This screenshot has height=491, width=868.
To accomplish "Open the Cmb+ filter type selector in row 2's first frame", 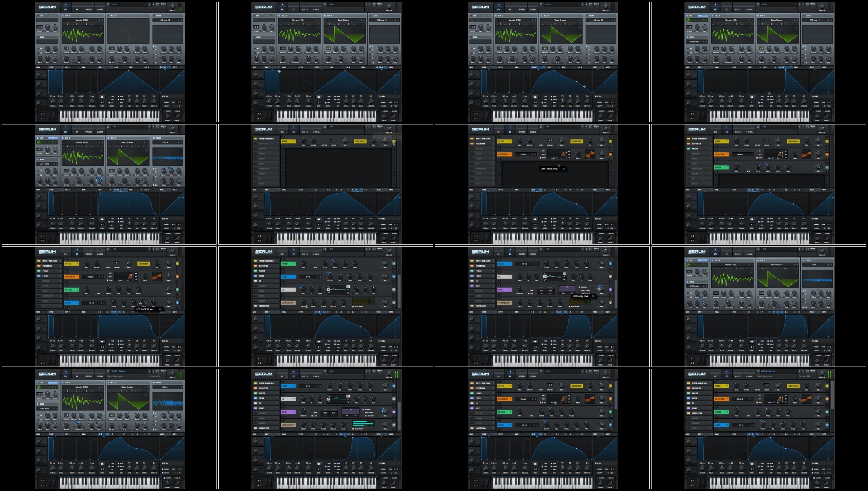I will click(165, 142).
